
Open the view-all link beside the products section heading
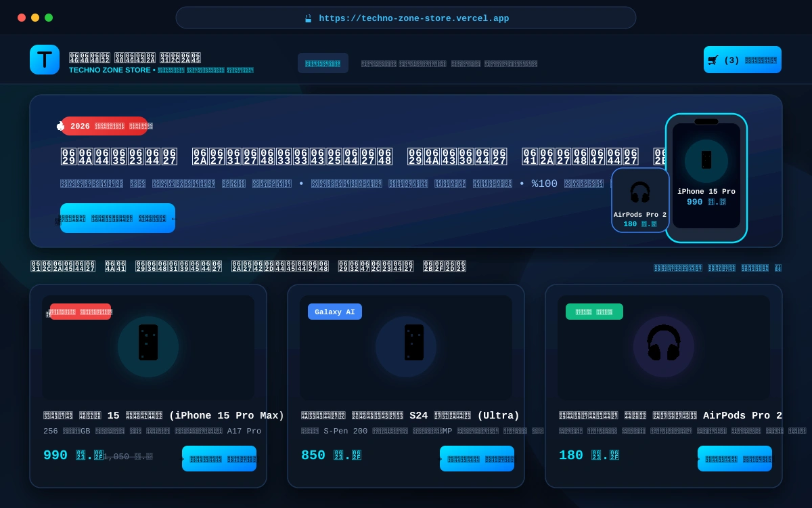coord(717,268)
